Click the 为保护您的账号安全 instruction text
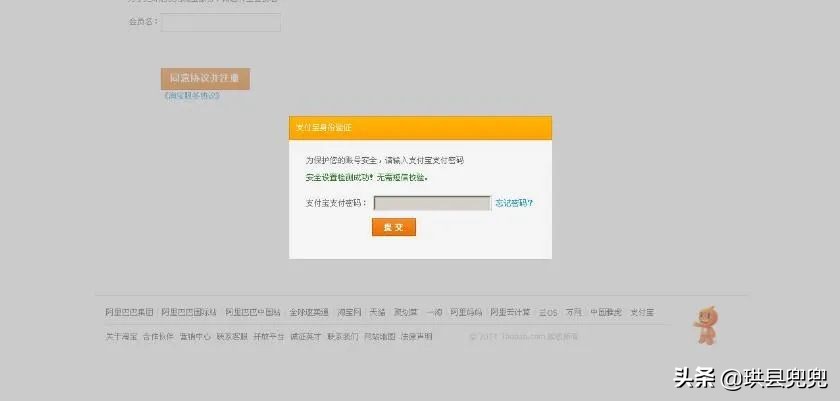The height and width of the screenshot is (401, 840). [x=385, y=160]
